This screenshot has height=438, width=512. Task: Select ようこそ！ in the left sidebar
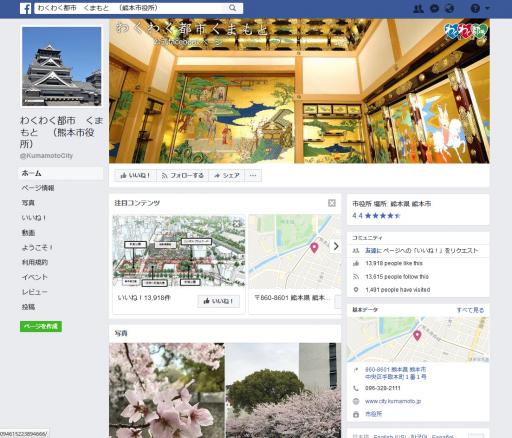pos(37,248)
